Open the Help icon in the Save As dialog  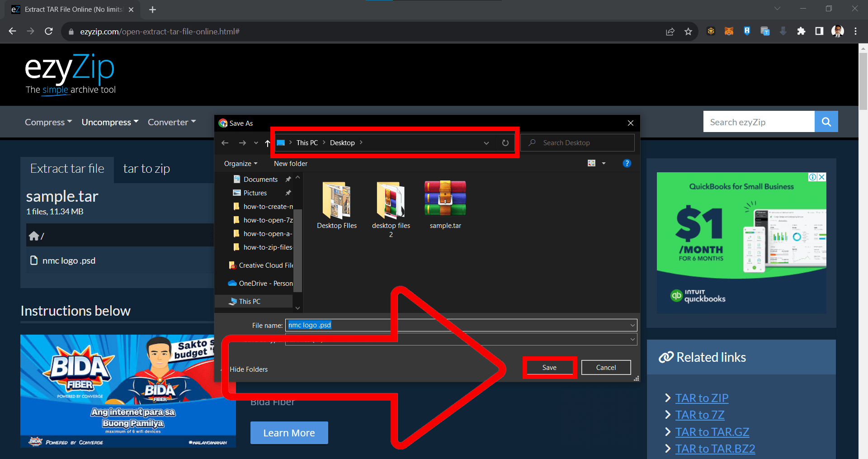click(627, 163)
